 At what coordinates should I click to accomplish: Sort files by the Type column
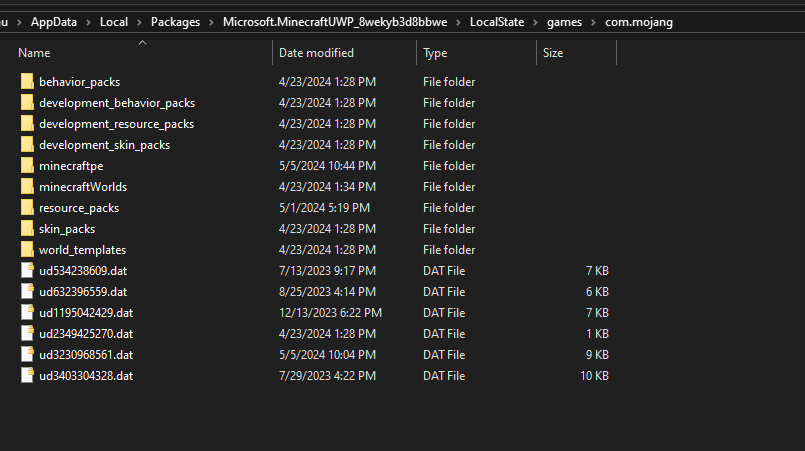tap(435, 53)
